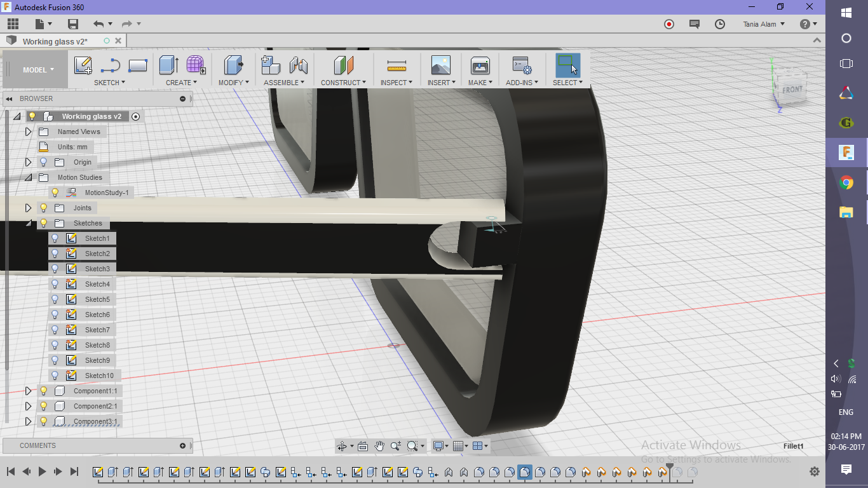This screenshot has width=868, height=488.
Task: Click the Pan hand icon in navigation bar
Action: pos(379,446)
